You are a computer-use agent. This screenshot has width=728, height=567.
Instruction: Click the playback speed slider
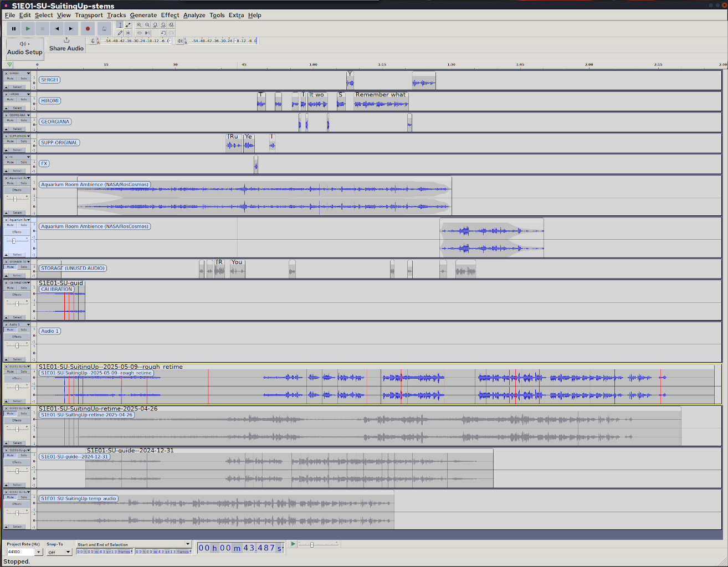pos(312,545)
